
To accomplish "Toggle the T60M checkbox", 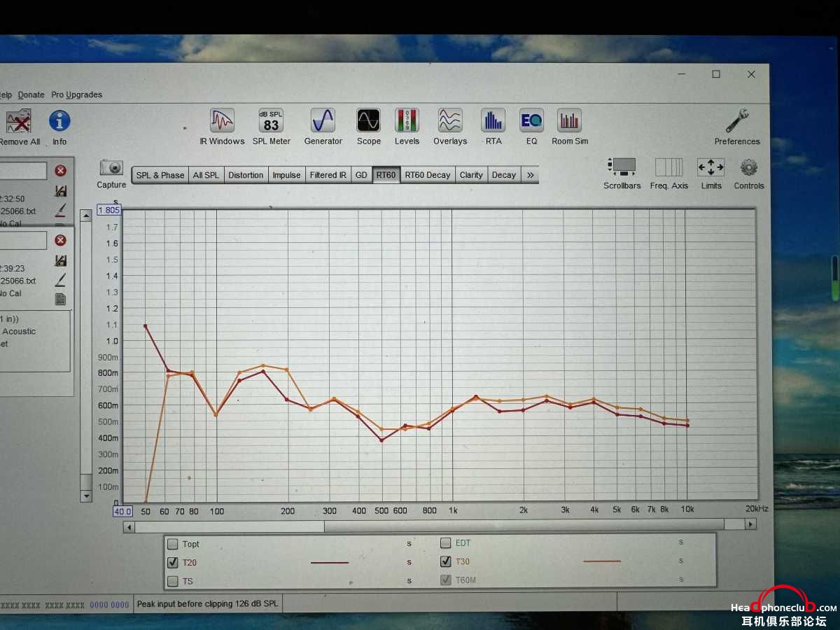I will [446, 580].
